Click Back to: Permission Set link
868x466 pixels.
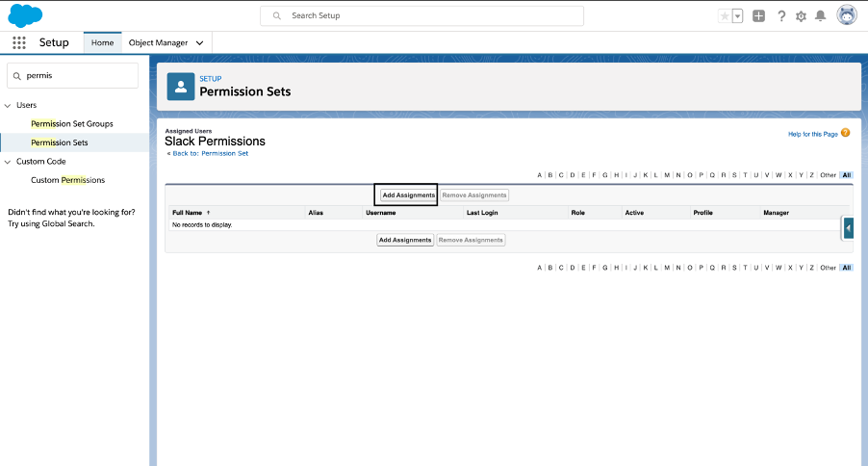(x=211, y=153)
